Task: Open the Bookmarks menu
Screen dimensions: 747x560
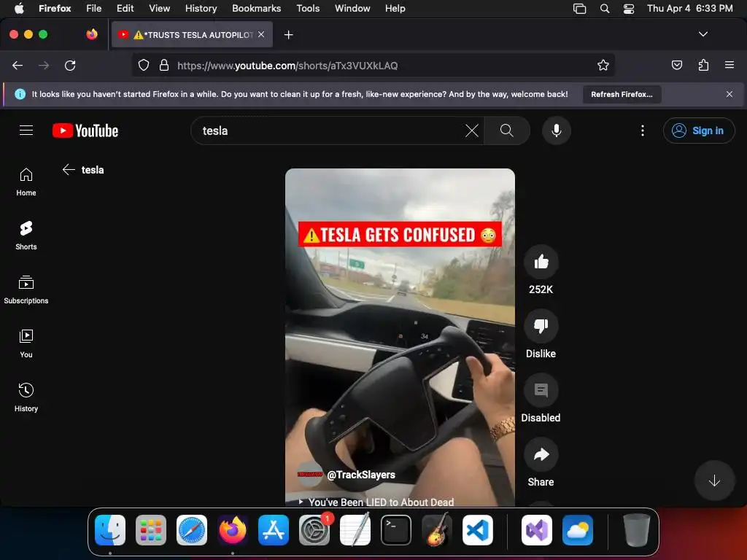Action: pyautogui.click(x=256, y=8)
